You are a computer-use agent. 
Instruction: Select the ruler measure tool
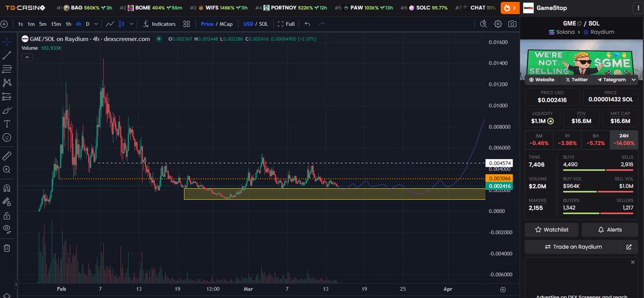(7, 156)
